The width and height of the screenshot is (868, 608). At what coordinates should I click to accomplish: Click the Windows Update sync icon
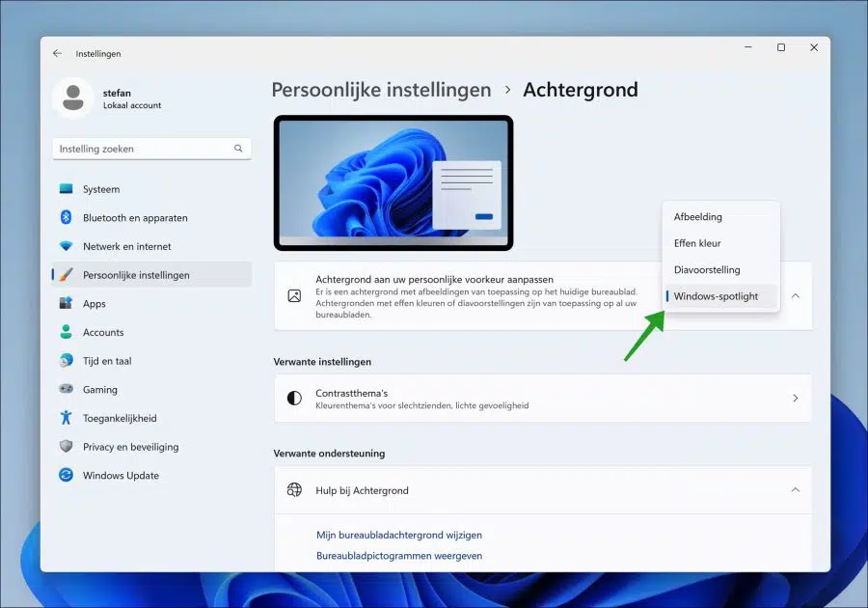[66, 475]
